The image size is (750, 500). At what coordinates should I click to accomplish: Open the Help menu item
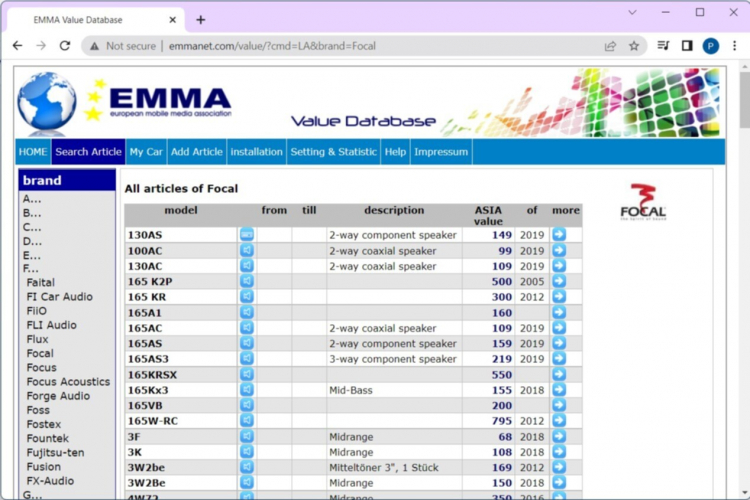395,152
